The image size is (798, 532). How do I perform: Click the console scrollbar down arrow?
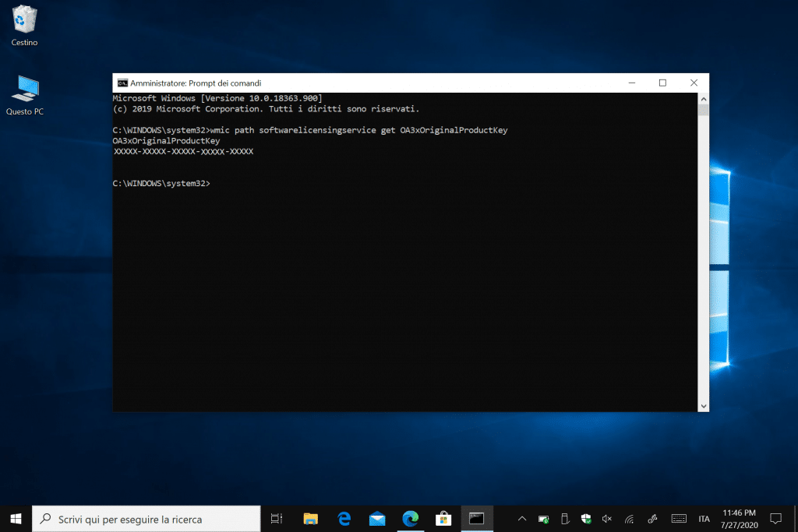pyautogui.click(x=704, y=406)
